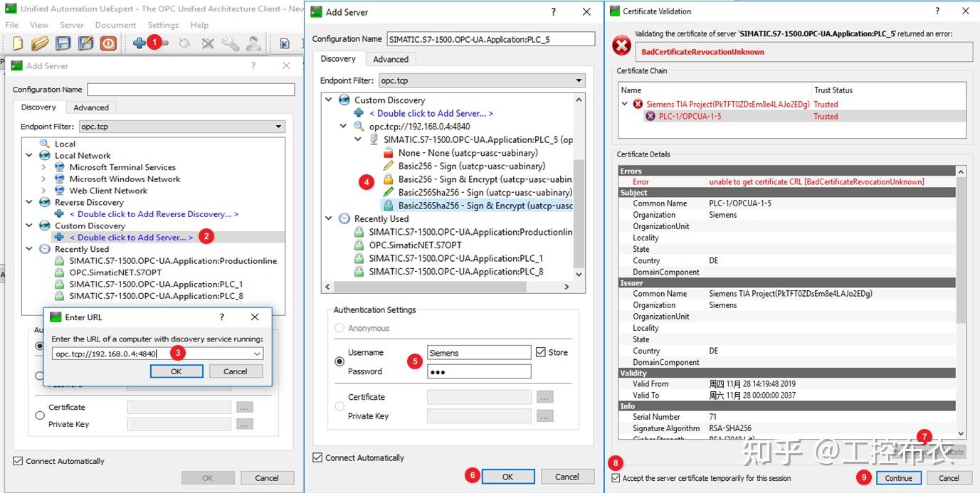This screenshot has width=980, height=493.
Task: Click the orange power shutdown toolbar icon
Action: tap(108, 43)
